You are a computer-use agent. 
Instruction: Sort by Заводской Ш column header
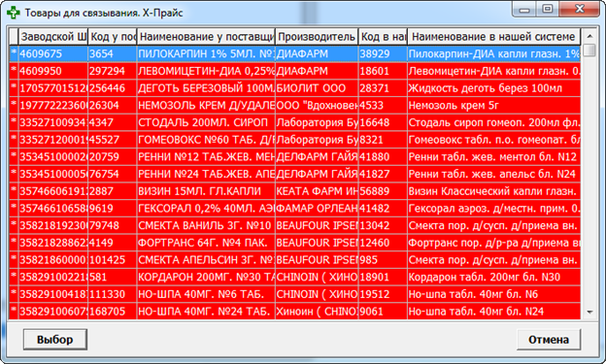point(53,37)
